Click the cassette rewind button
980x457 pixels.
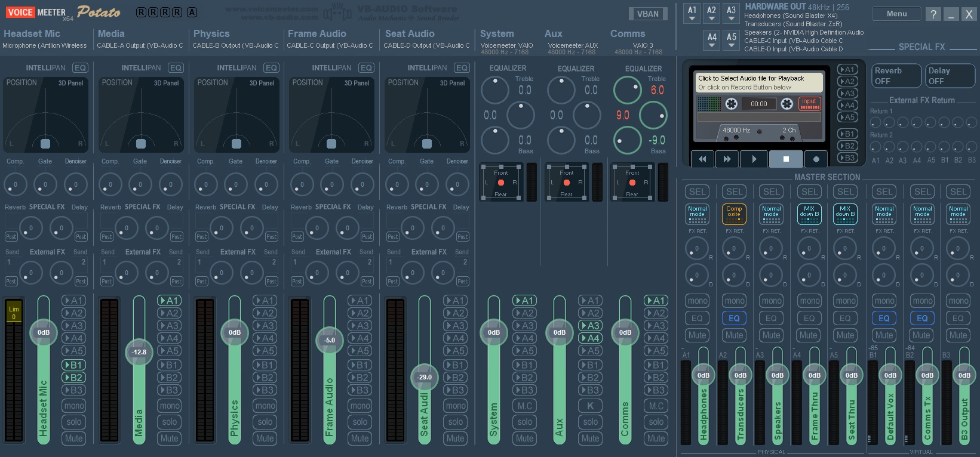[x=702, y=159]
